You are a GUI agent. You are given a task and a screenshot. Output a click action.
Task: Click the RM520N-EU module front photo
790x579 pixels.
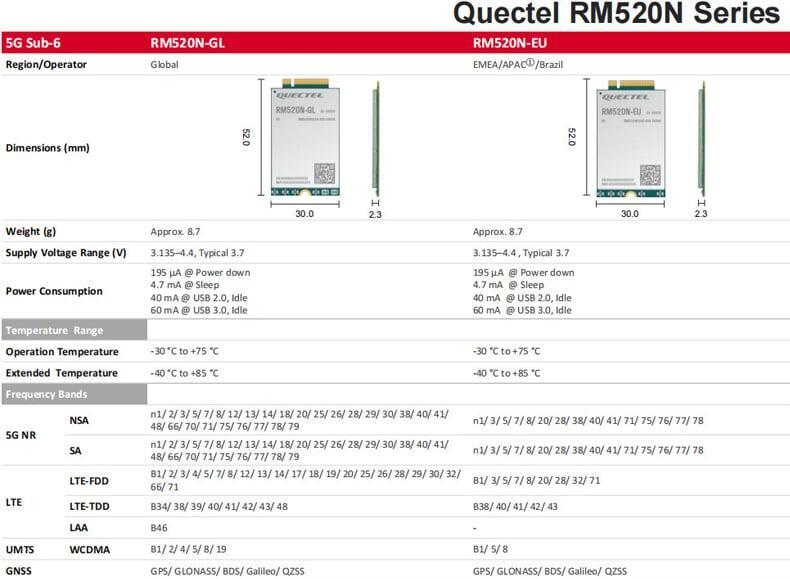point(631,138)
